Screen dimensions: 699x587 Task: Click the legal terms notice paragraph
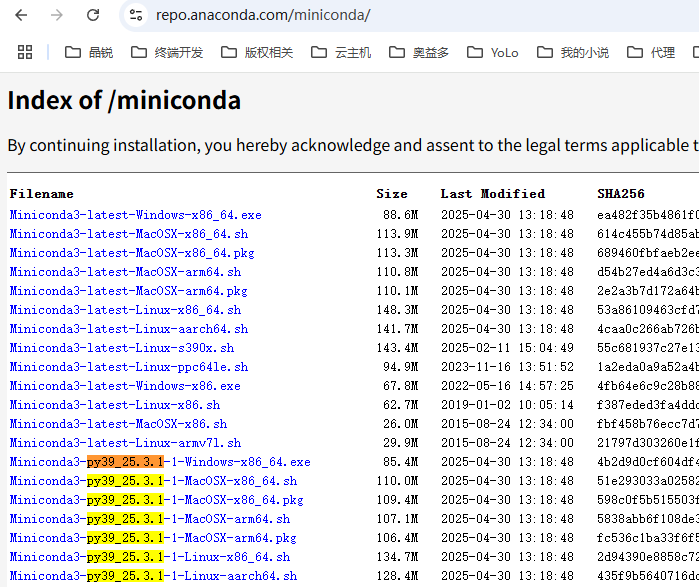tap(353, 146)
